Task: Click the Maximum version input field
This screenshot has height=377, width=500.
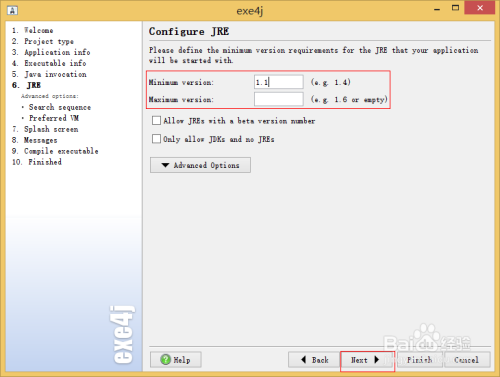Action: point(279,99)
